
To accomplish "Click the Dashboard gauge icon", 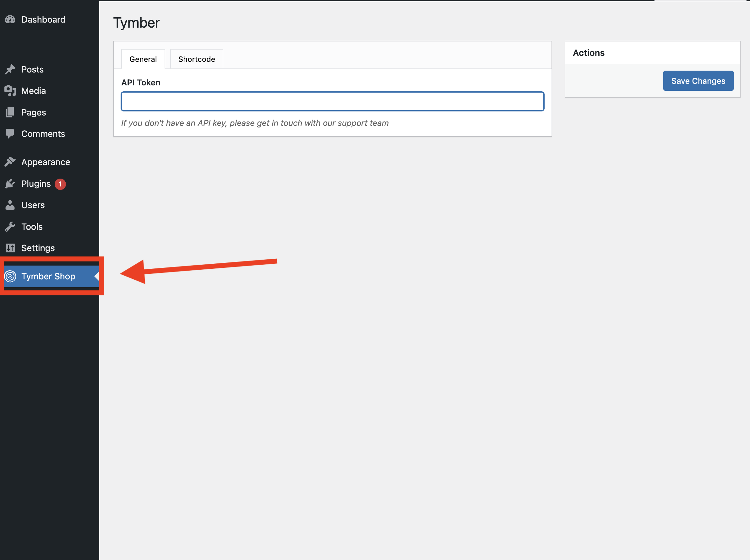I will click(x=10, y=20).
